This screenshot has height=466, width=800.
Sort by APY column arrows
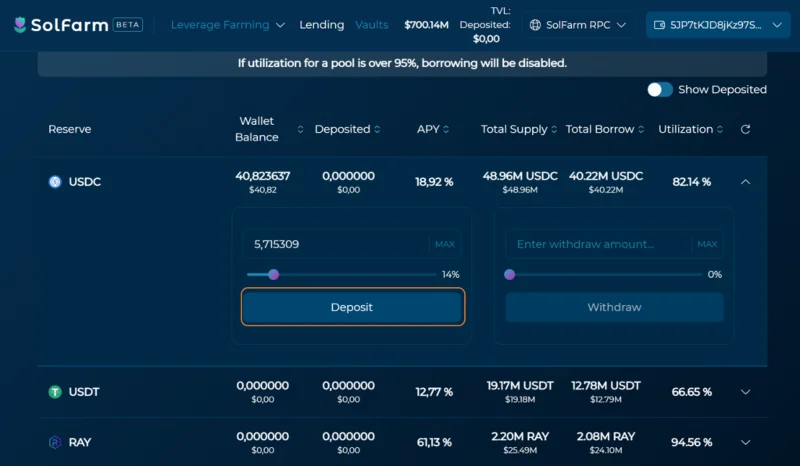click(446, 129)
